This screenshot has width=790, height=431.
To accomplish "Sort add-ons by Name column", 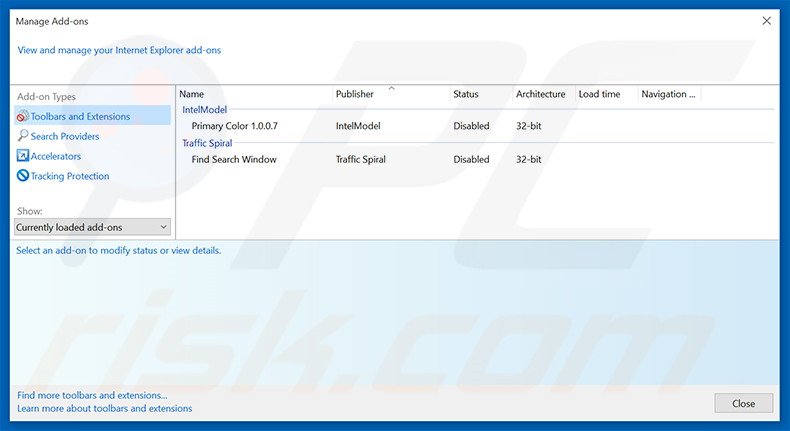I will click(x=253, y=94).
